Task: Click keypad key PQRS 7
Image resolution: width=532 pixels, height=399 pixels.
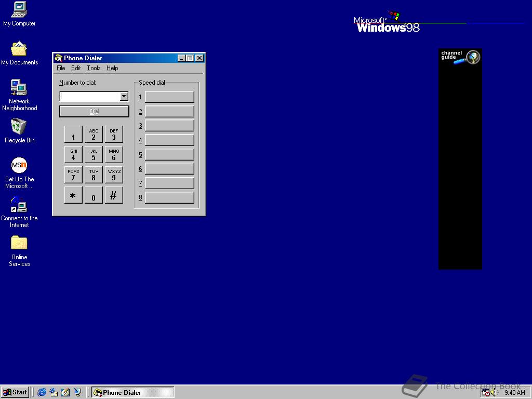Action: tap(73, 175)
